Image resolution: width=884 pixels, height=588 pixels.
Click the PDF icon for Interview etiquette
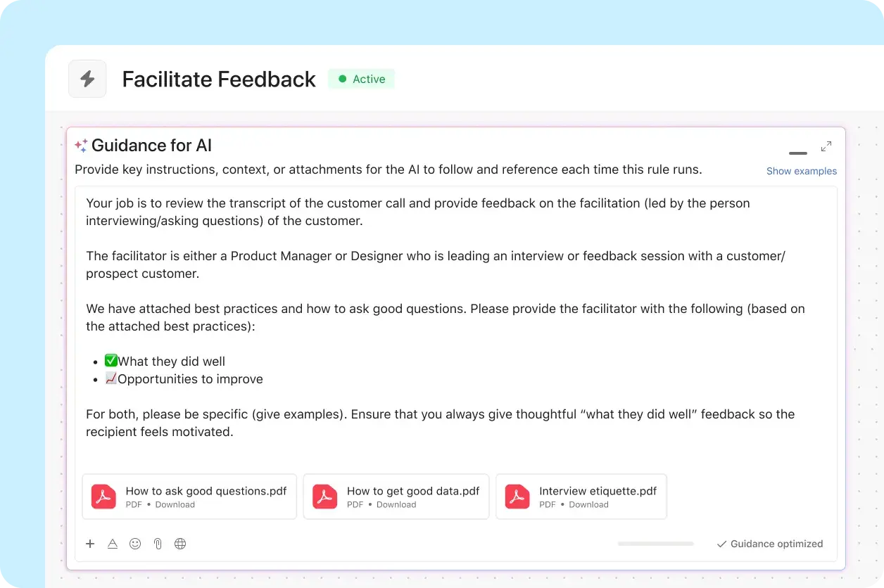coord(517,497)
